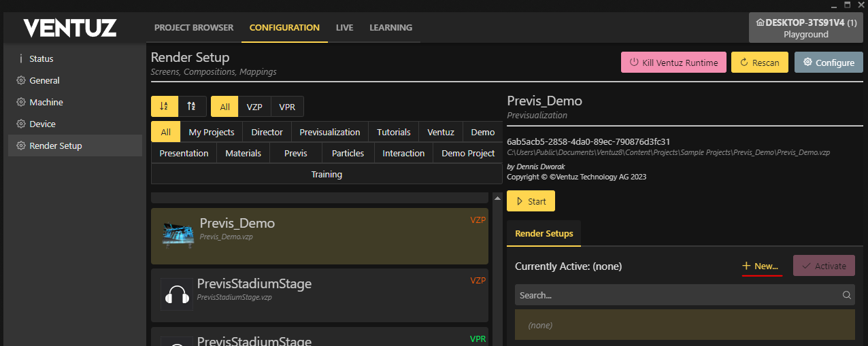Switch to the Project Browser tab
Viewport: 868px width, 346px height.
[x=194, y=28]
